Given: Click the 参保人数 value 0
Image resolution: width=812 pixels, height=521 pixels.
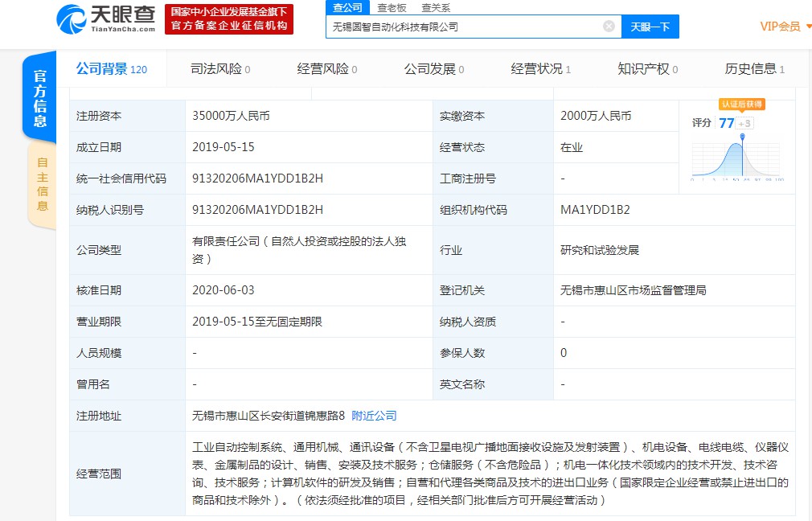Looking at the screenshot, I should 564,353.
